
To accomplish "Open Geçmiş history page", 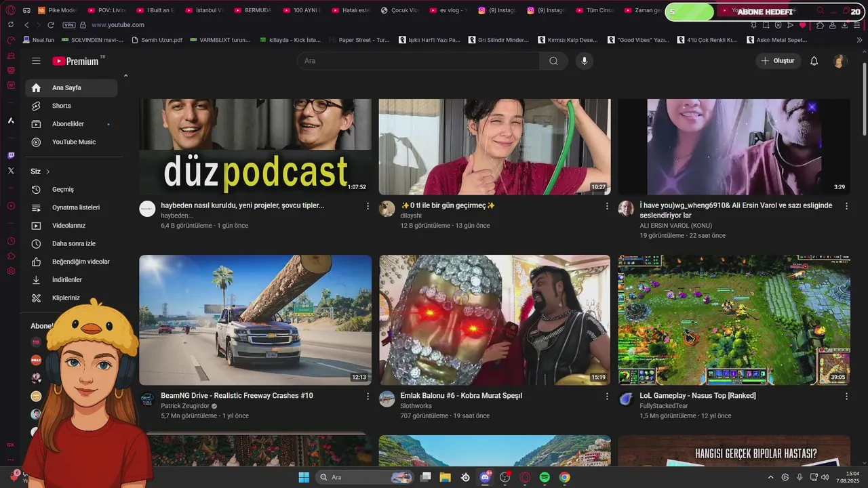I will [x=71, y=189].
